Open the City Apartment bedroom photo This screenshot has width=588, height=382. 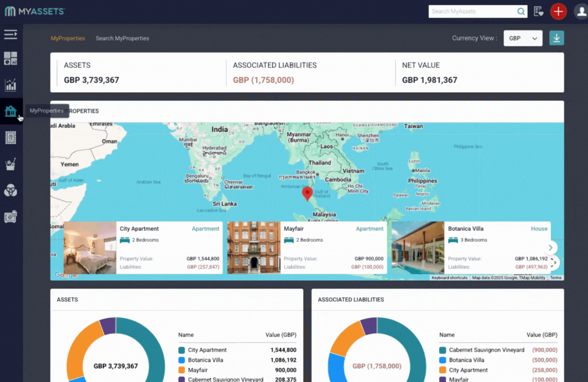90,248
